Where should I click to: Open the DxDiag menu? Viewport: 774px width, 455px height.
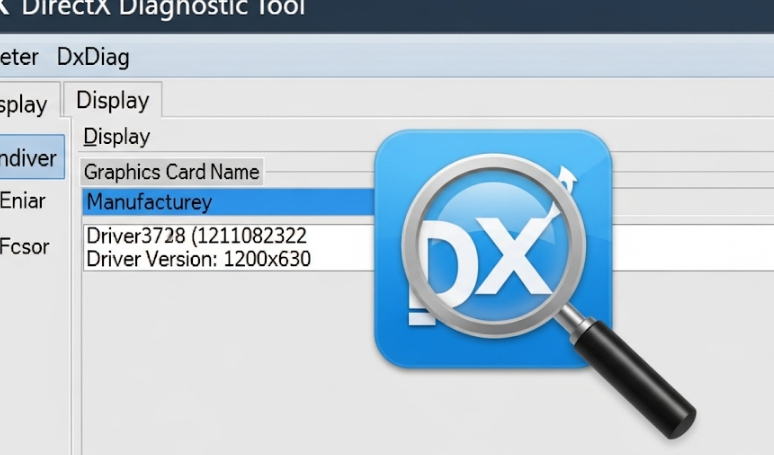click(93, 56)
